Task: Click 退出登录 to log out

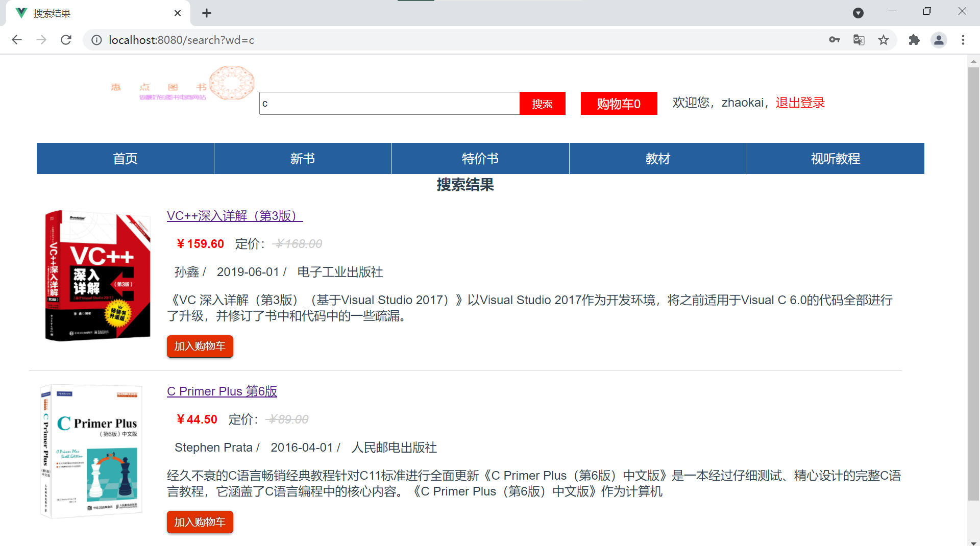Action: pos(799,102)
